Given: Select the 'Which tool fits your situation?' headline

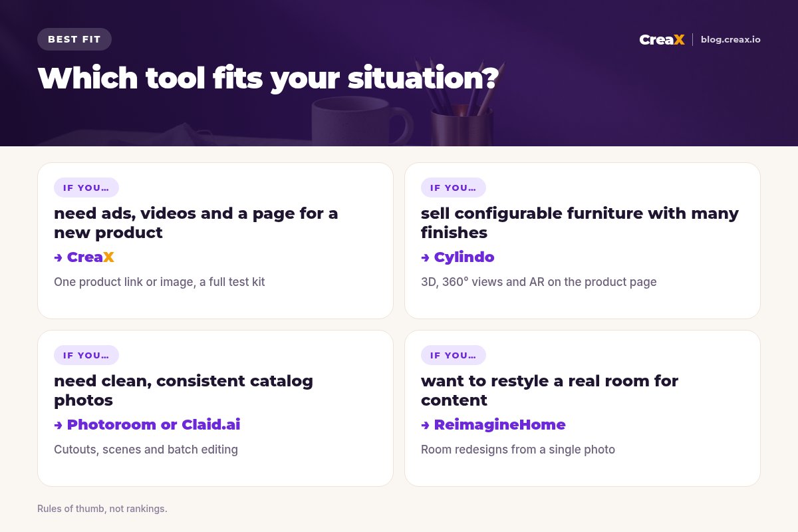Looking at the screenshot, I should [x=267, y=78].
